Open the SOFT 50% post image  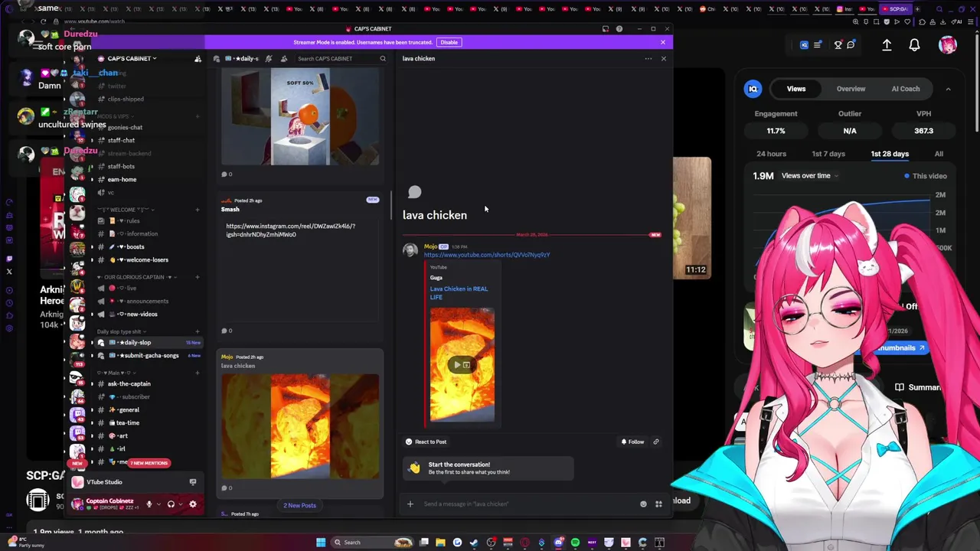point(300,116)
